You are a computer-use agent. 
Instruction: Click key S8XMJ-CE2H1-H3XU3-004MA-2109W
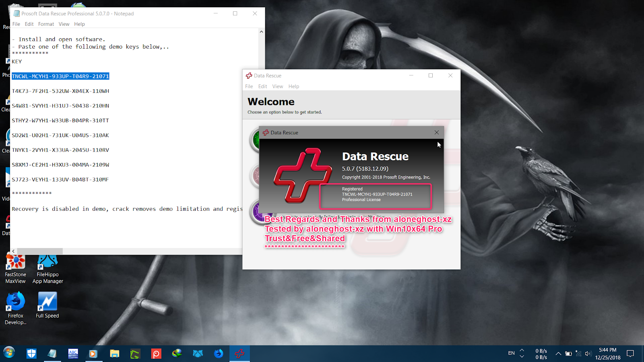point(60,165)
